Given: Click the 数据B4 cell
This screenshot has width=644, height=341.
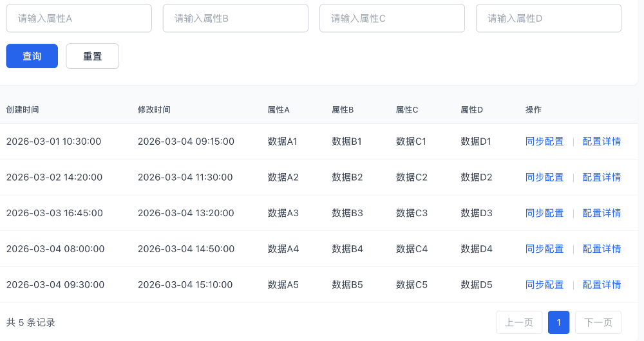Looking at the screenshot, I should [x=348, y=248].
